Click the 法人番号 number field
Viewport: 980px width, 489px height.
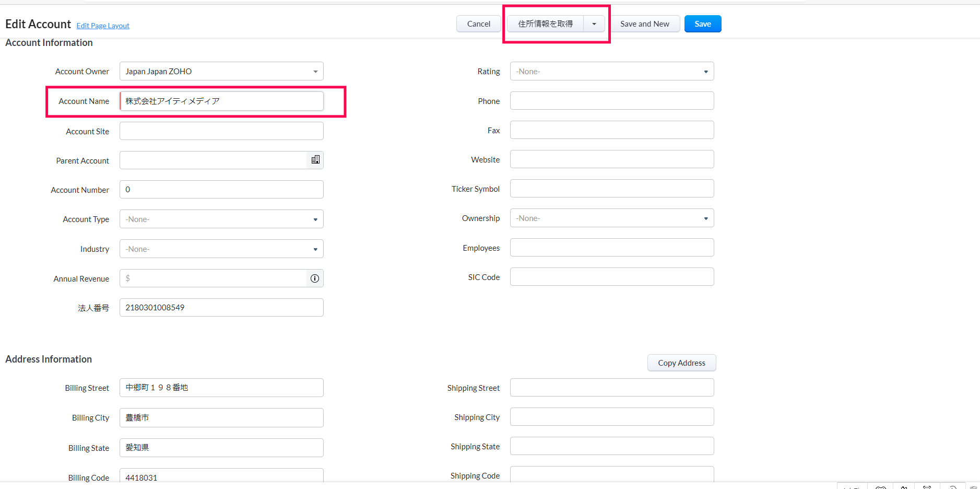(221, 308)
